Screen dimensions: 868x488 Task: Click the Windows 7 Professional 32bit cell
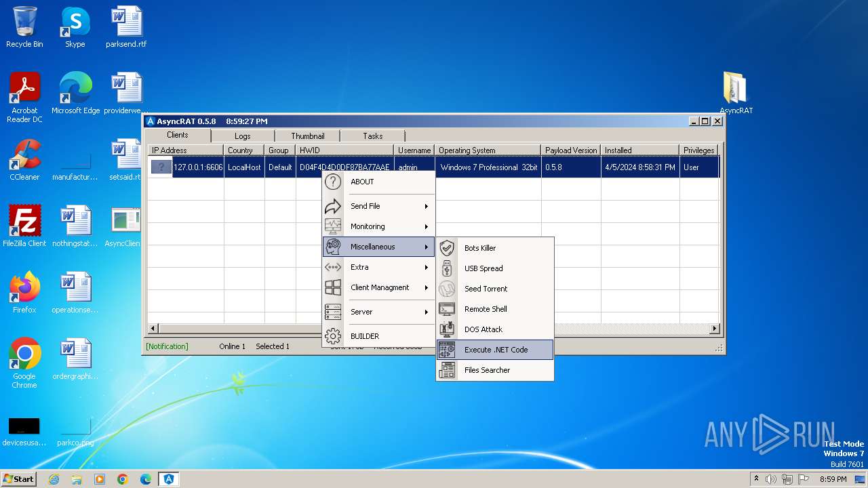pos(488,167)
